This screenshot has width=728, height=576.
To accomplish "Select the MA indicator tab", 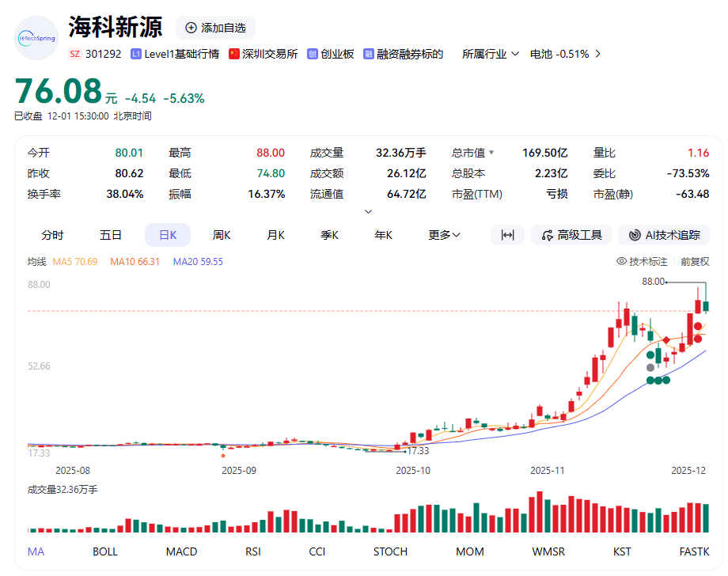I will [x=36, y=551].
